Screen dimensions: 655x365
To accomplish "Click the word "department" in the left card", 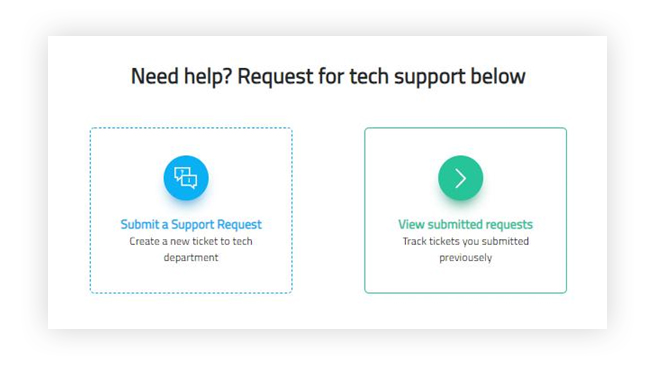I will pos(191,258).
